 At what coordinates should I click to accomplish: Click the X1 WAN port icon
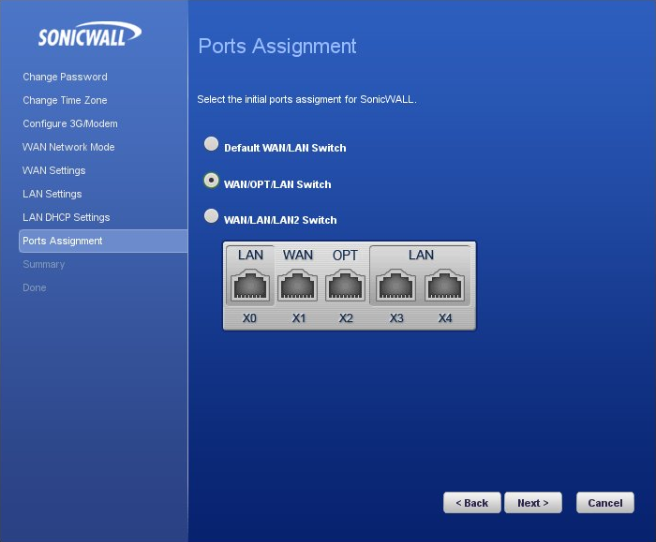point(298,286)
